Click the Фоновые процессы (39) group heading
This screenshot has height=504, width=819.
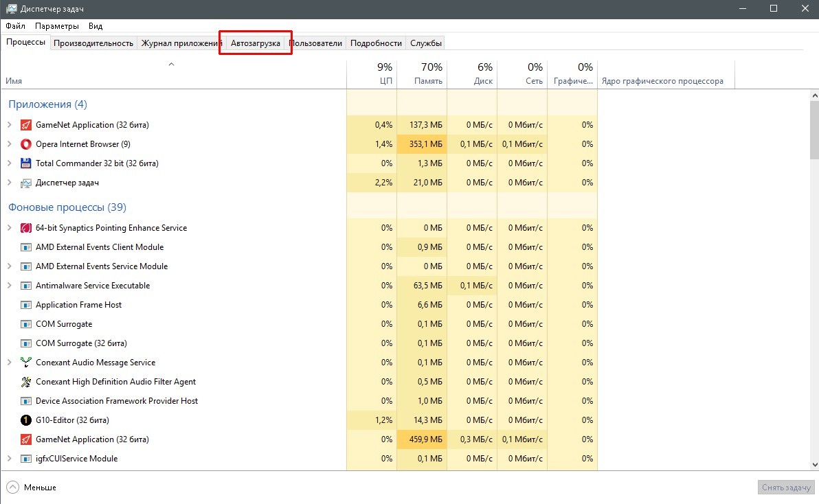67,207
